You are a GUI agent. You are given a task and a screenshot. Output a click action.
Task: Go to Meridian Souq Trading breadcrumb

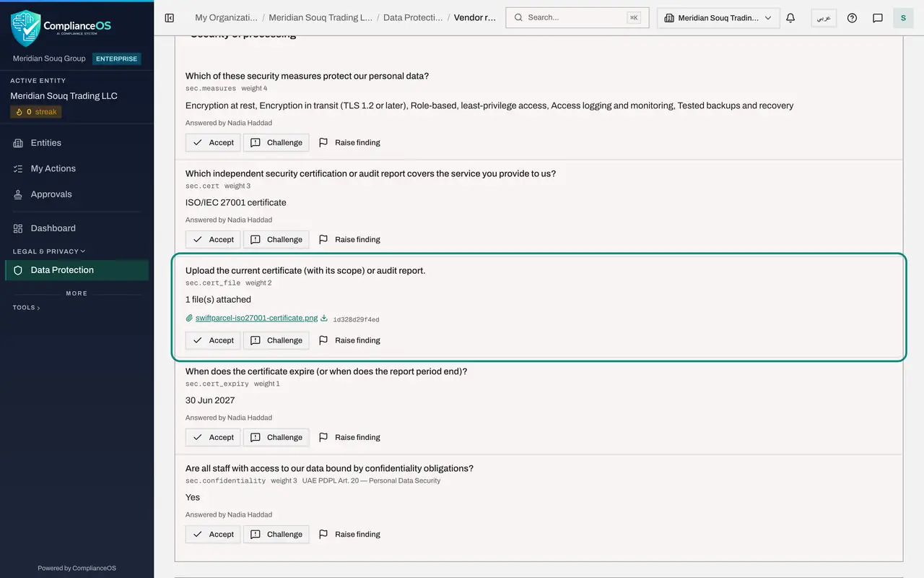click(x=321, y=18)
